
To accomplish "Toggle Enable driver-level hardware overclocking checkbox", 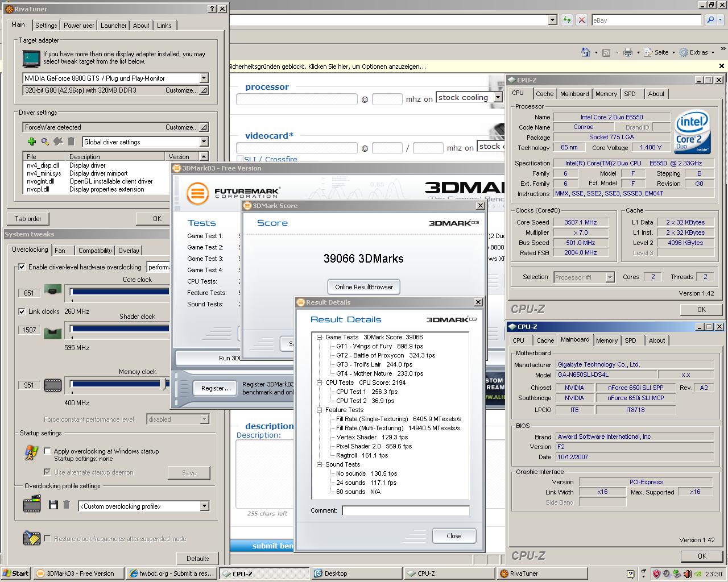I will coord(22,267).
